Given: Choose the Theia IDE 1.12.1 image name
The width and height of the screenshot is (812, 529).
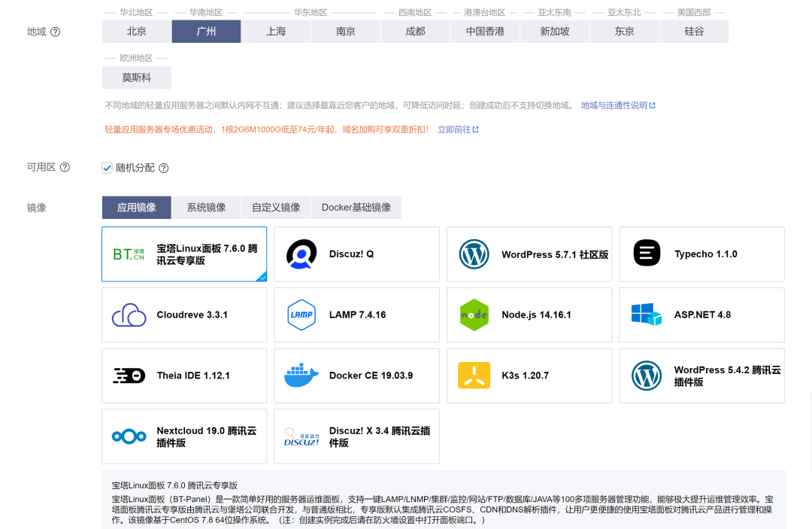Looking at the screenshot, I should point(193,375).
